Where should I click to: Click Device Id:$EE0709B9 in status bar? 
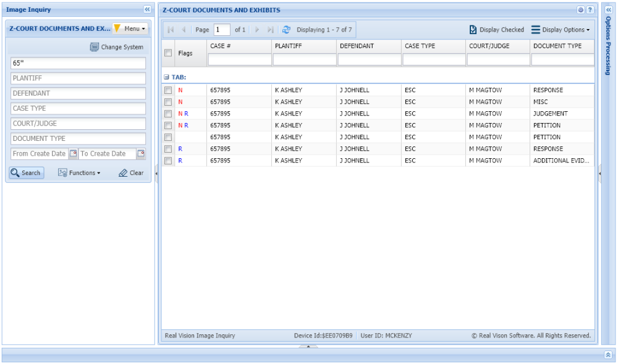(323, 336)
